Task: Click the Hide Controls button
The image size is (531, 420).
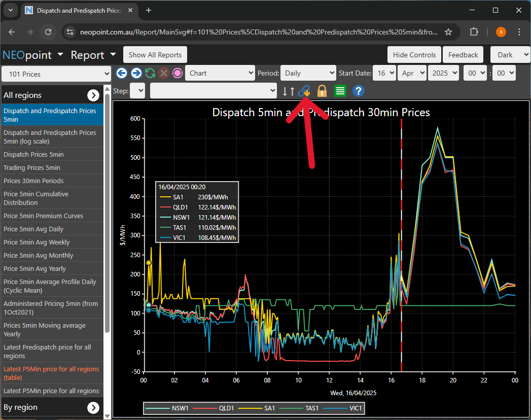Action: 414,55
